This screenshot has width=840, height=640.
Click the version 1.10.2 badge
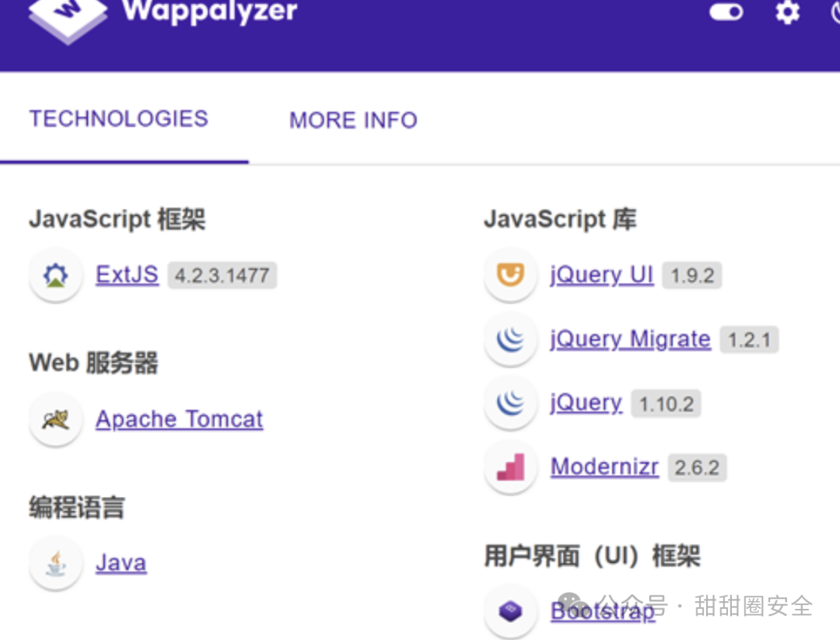(666, 404)
